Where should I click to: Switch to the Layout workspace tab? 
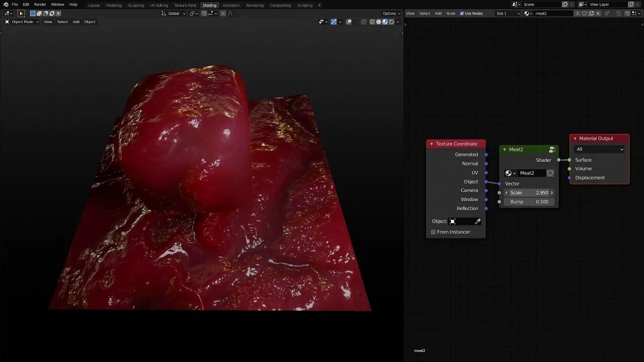pos(94,5)
